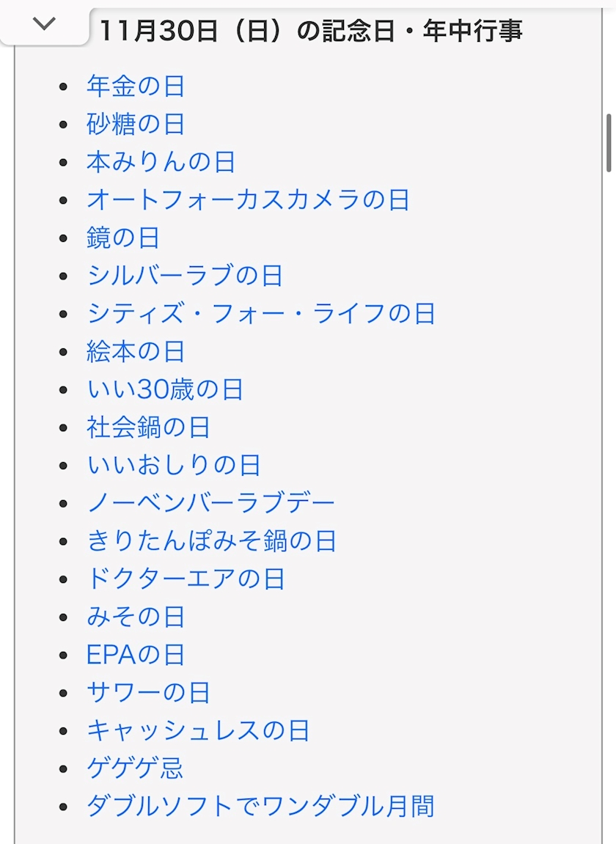Click the 本みりんの日 link
616x844 pixels.
161,162
